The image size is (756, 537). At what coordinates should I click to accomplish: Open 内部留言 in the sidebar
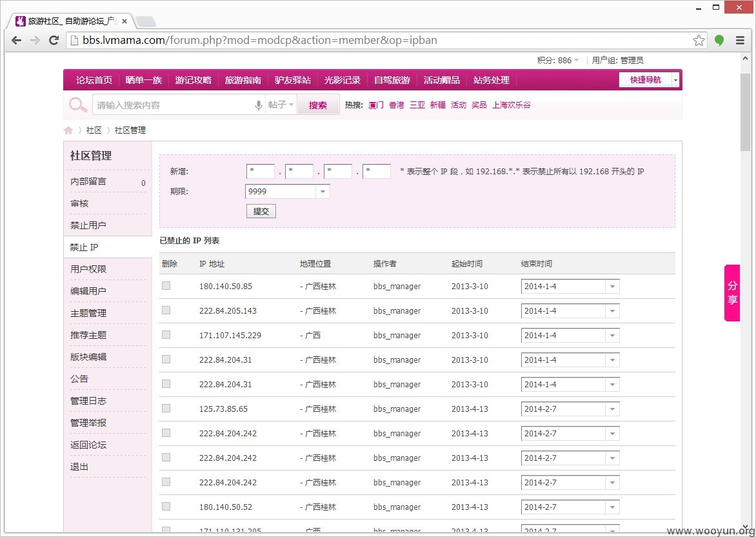tap(88, 181)
